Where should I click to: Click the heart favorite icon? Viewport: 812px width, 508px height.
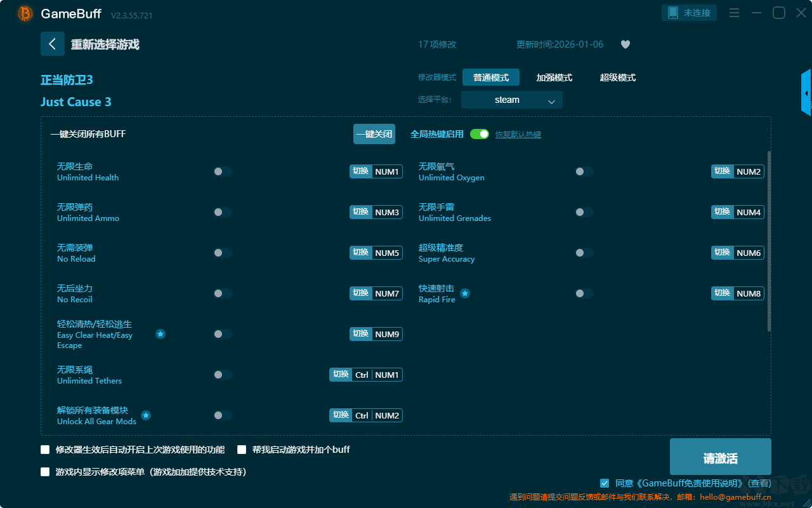tap(625, 44)
